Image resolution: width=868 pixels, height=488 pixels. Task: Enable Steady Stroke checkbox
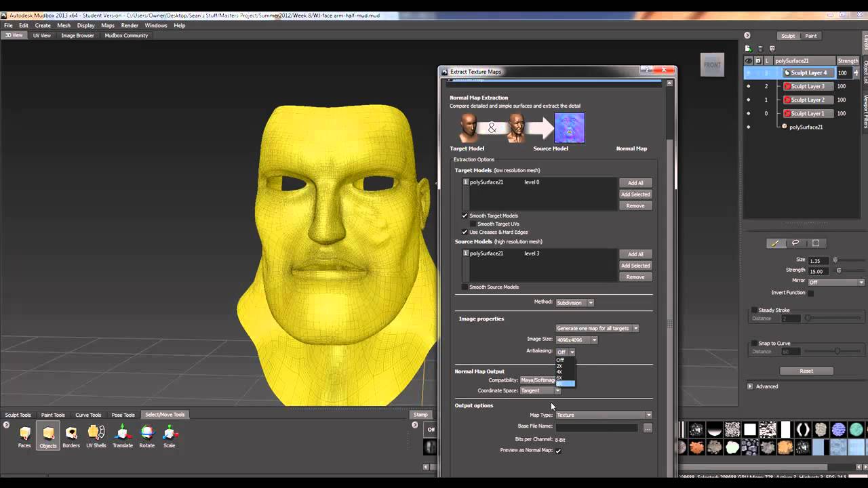tap(754, 310)
